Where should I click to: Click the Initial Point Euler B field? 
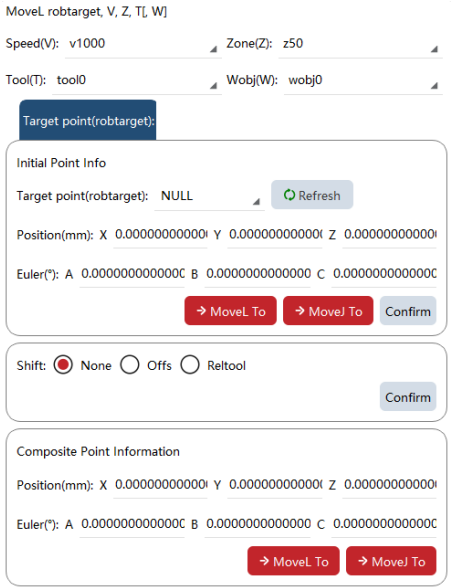pyautogui.click(x=257, y=274)
